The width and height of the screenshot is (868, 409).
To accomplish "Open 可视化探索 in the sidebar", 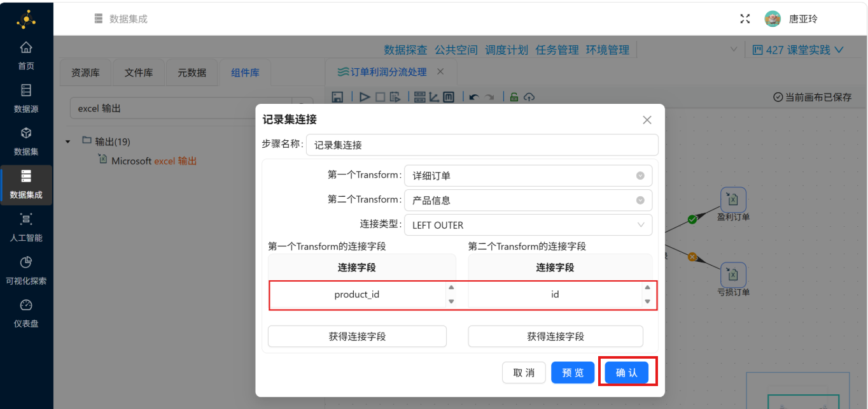I will pos(26,271).
